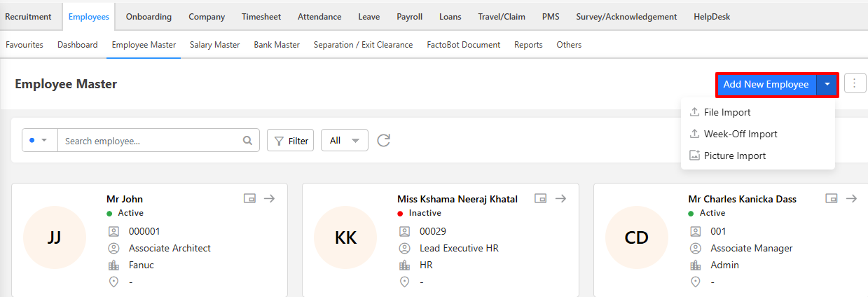Expand the Add New Employee dropdown arrow
The height and width of the screenshot is (297, 868).
[x=827, y=85]
